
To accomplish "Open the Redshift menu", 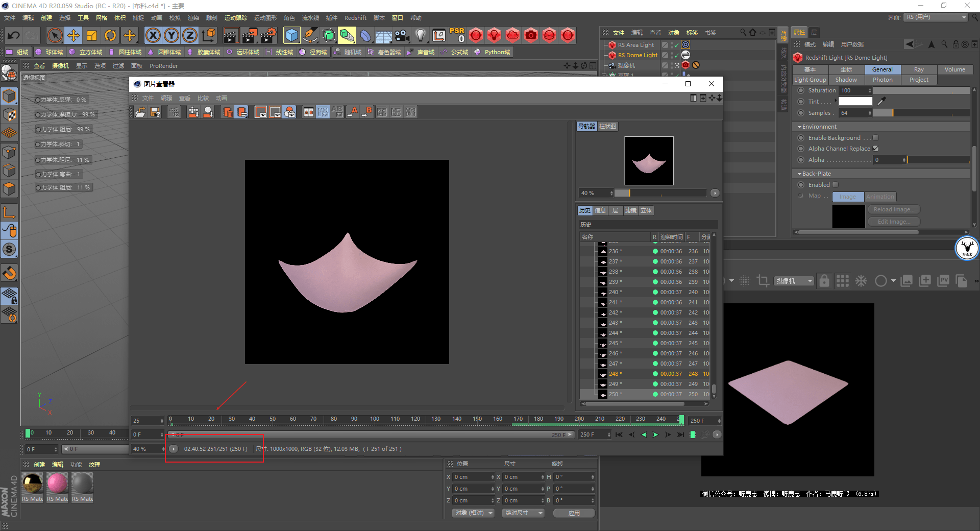I will coord(355,18).
